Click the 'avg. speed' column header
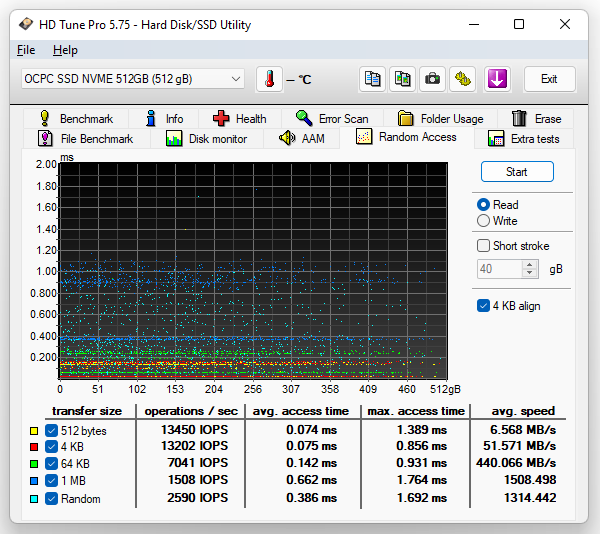This screenshot has width=600, height=534. point(523,411)
